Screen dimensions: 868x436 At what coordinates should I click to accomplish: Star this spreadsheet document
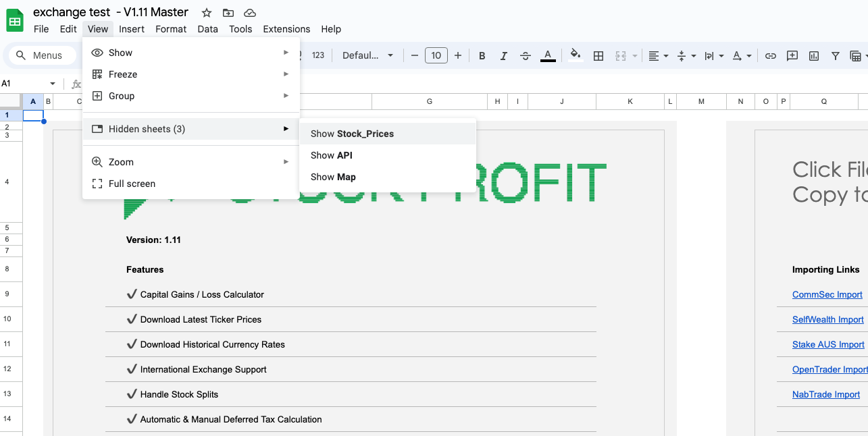(207, 13)
